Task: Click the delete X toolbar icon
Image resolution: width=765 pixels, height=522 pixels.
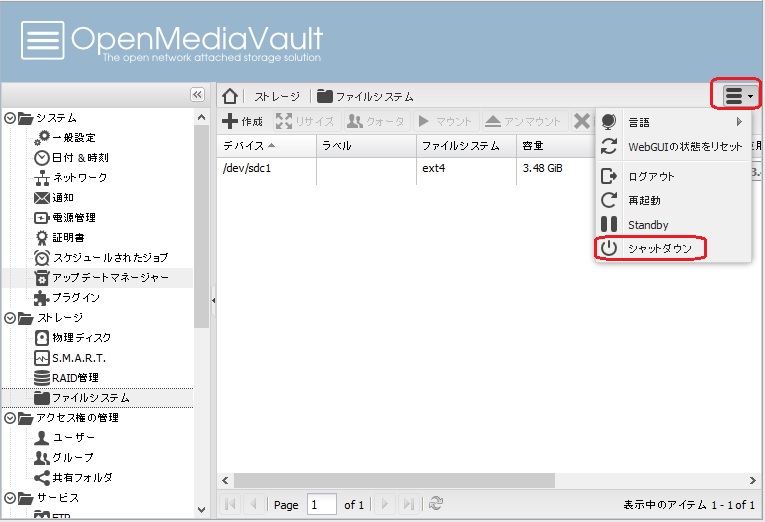Action: click(582, 121)
